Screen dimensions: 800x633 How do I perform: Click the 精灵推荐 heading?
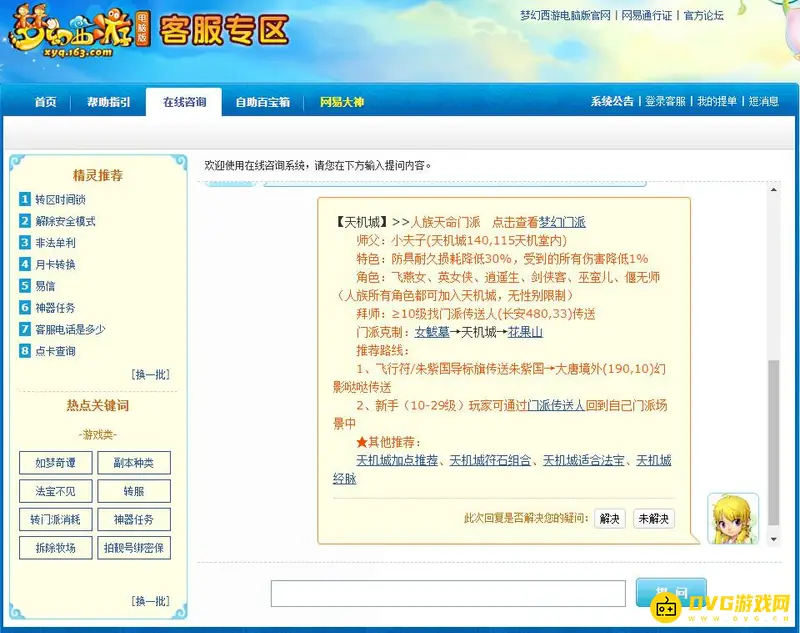point(98,175)
